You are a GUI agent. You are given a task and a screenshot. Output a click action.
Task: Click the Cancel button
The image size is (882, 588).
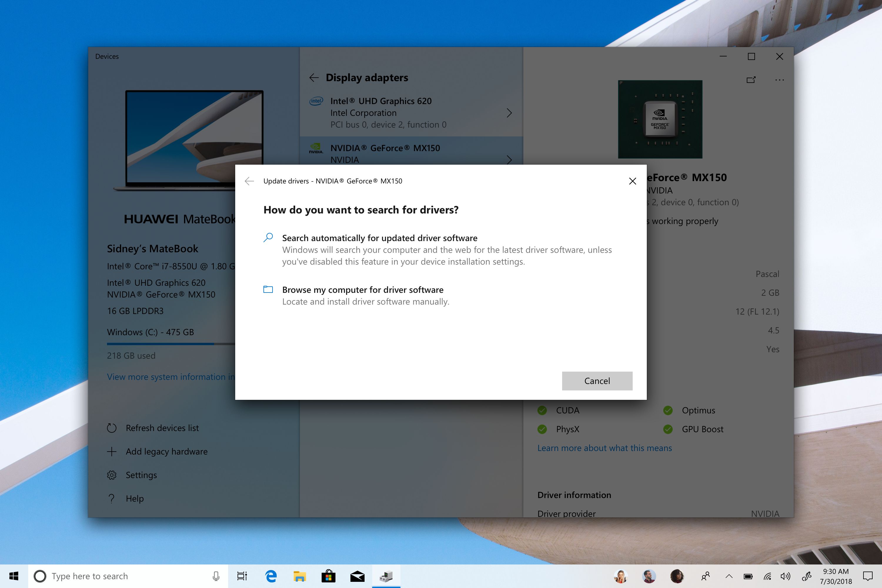click(597, 381)
